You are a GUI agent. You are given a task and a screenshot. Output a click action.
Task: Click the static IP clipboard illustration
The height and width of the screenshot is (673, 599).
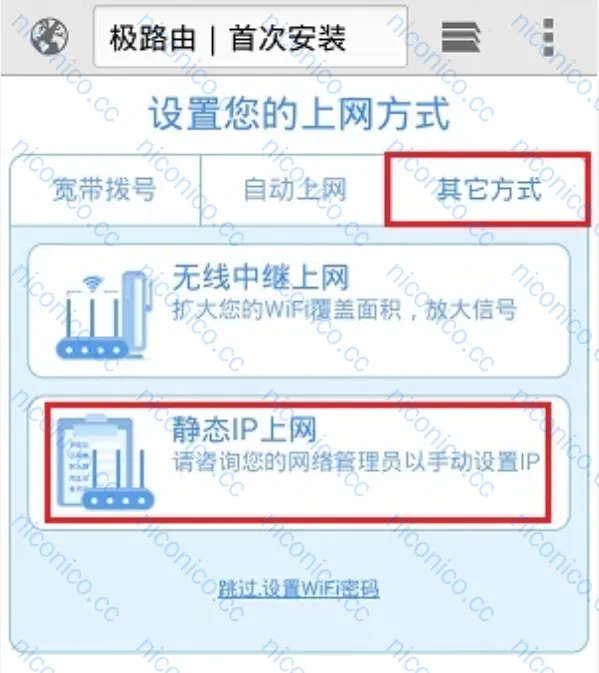94,459
